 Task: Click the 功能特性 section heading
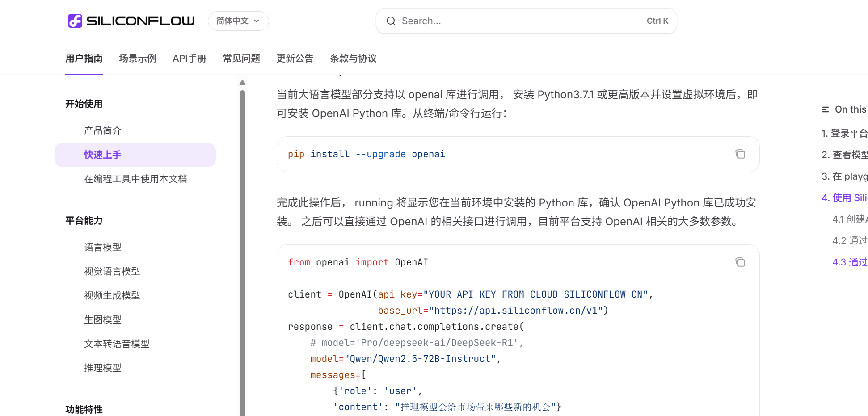(x=84, y=409)
